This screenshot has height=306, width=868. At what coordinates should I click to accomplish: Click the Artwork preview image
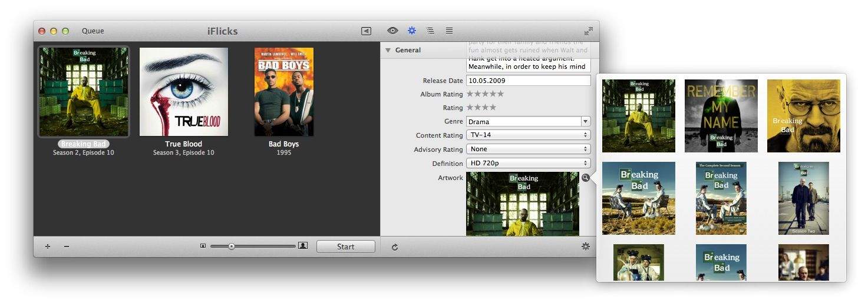523,204
